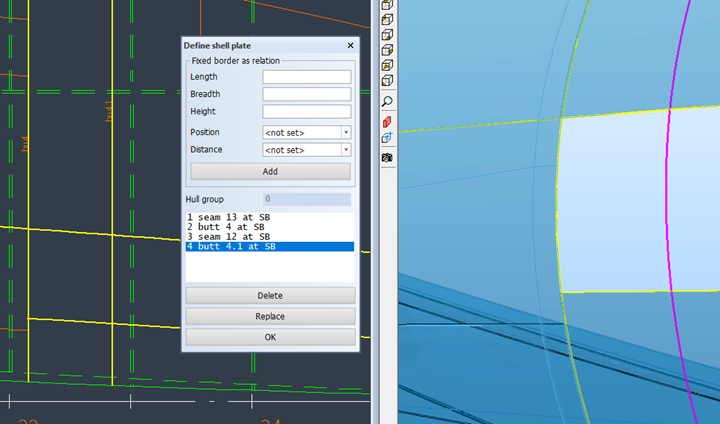Viewport: 720px width, 424px height.
Task: Click the red solid block icon
Action: 387,121
